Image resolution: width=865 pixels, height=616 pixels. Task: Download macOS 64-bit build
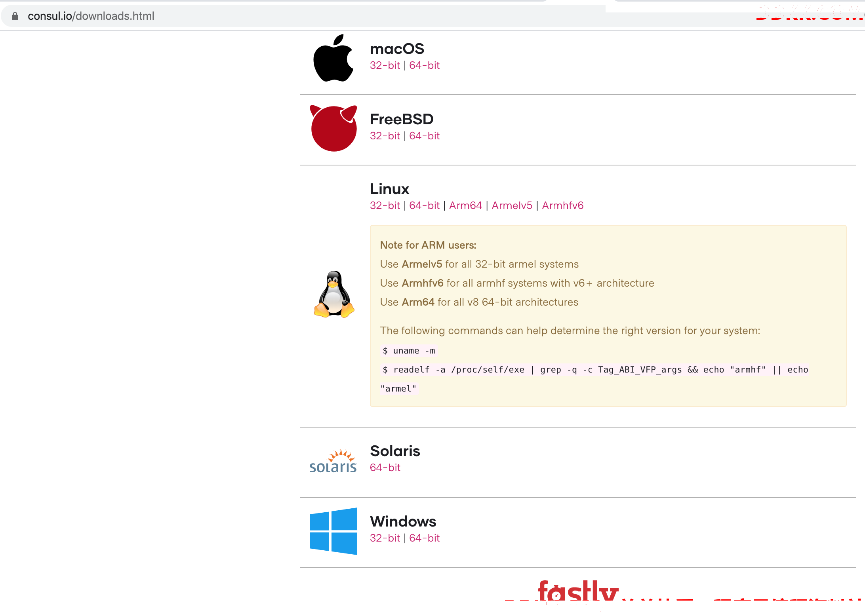[424, 65]
